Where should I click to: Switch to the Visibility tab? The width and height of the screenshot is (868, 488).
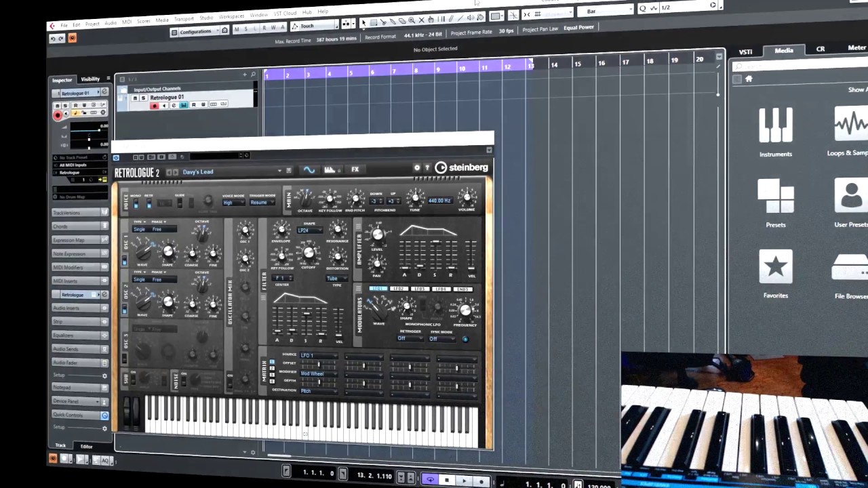(90, 79)
